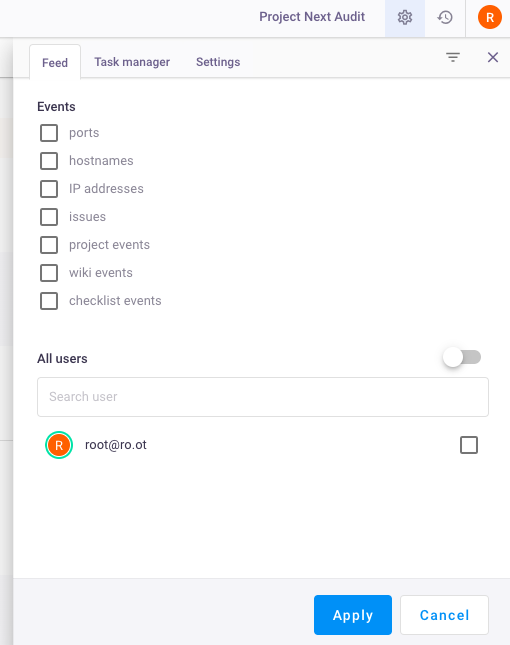Viewport: 510px width, 645px height.
Task: Tick the IP addresses checkbox
Action: coord(49,189)
